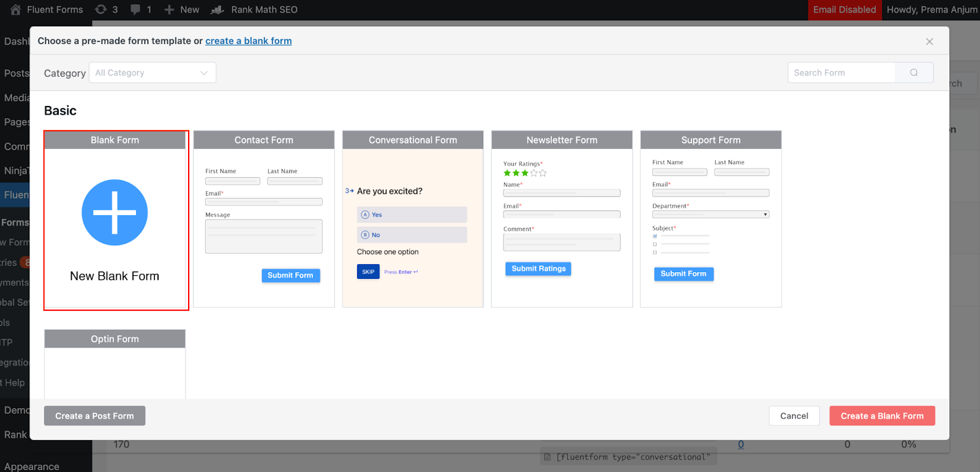
Task: Open the All Category dropdown
Action: point(153,72)
